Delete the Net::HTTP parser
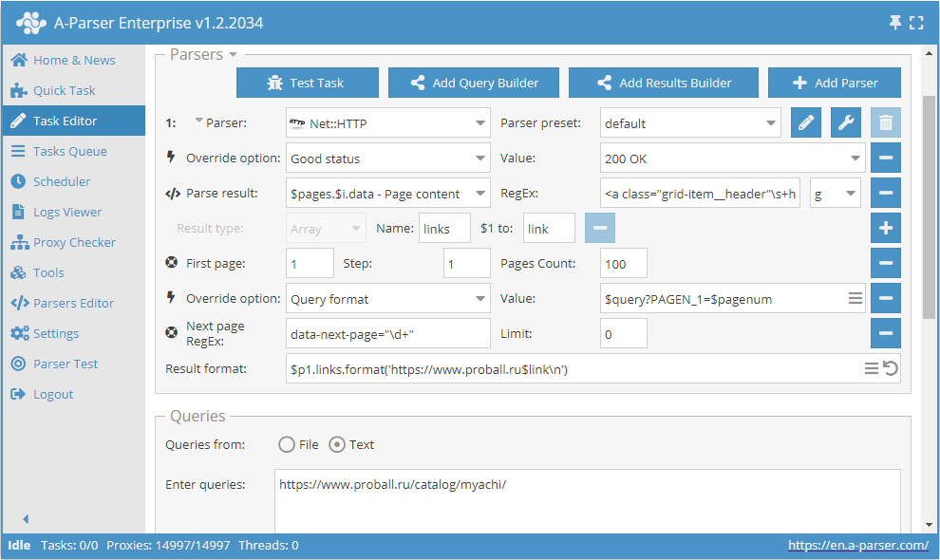Image resolution: width=940 pixels, height=560 pixels. tap(885, 122)
